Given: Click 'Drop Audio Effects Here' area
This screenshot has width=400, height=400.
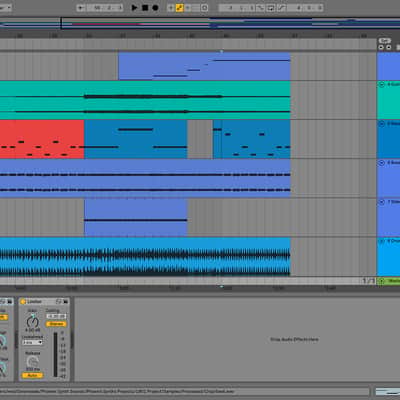Looking at the screenshot, I should pos(294,339).
